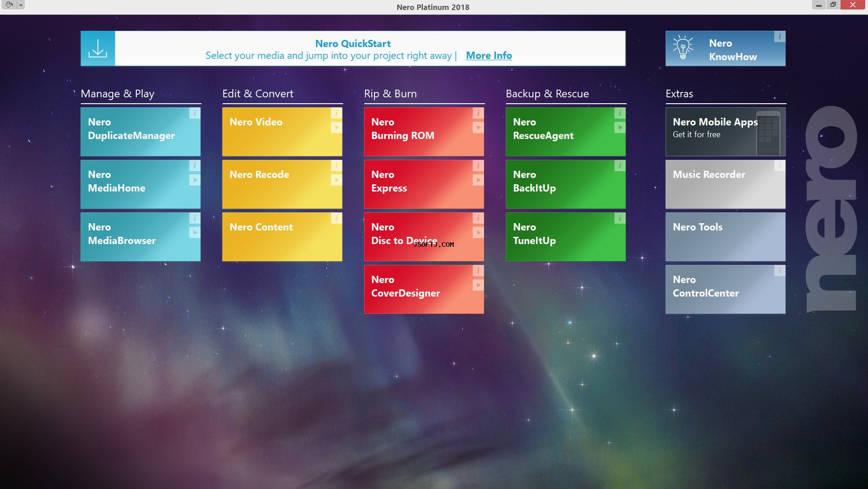Image resolution: width=868 pixels, height=489 pixels.
Task: Show info for Nero MediaHome
Action: (x=195, y=166)
